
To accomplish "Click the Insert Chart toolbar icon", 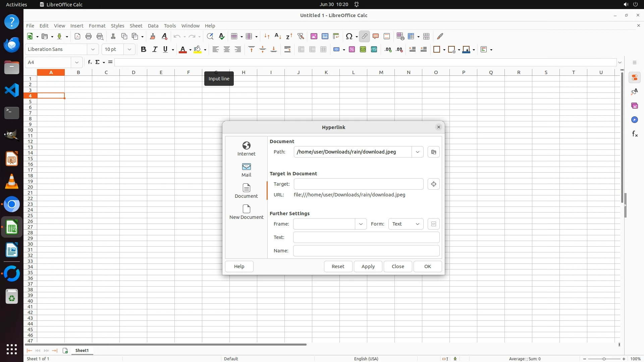I will [325, 36].
